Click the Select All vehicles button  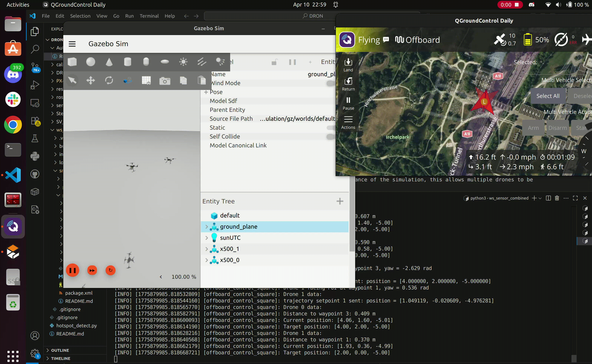(548, 96)
